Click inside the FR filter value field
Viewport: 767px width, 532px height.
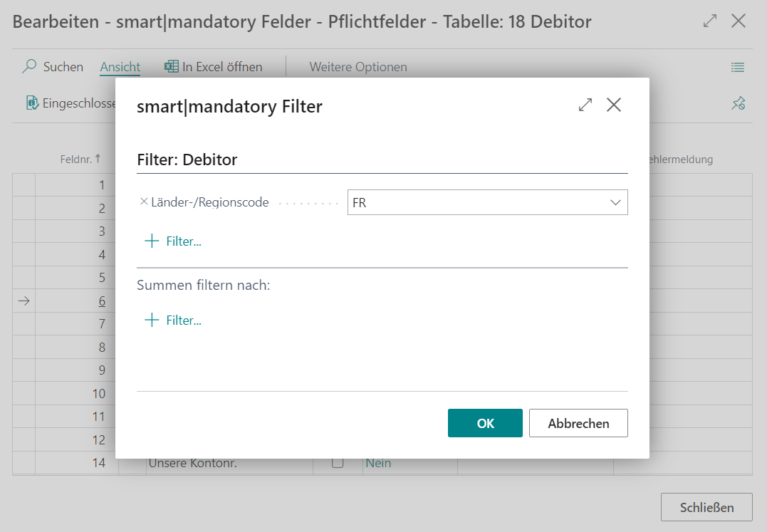tap(463, 202)
